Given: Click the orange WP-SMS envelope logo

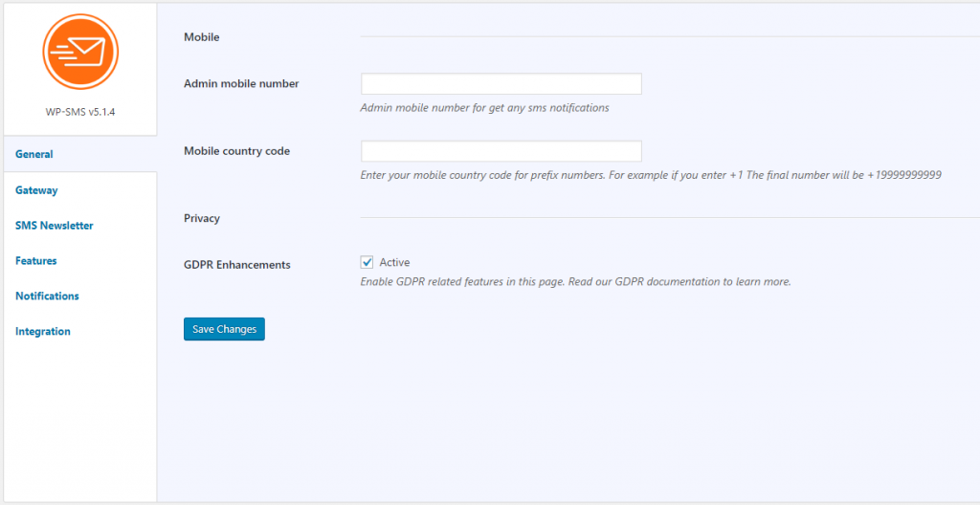Looking at the screenshot, I should (80, 52).
